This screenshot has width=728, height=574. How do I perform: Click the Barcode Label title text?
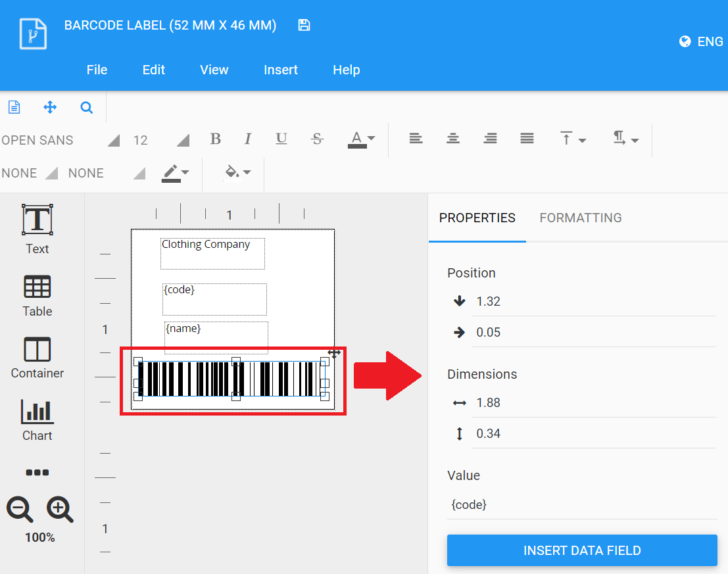[170, 25]
